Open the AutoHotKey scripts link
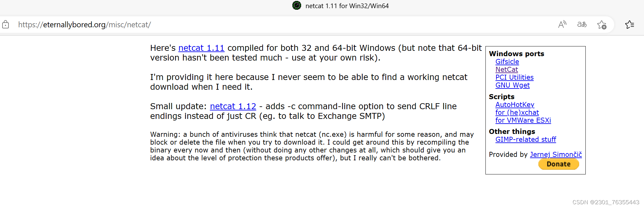The image size is (644, 208). click(x=515, y=105)
